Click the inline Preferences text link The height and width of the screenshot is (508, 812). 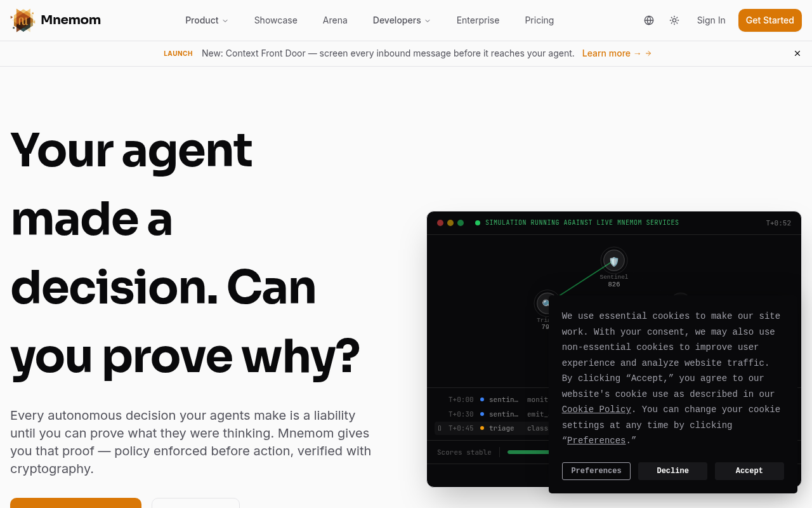coord(596,441)
